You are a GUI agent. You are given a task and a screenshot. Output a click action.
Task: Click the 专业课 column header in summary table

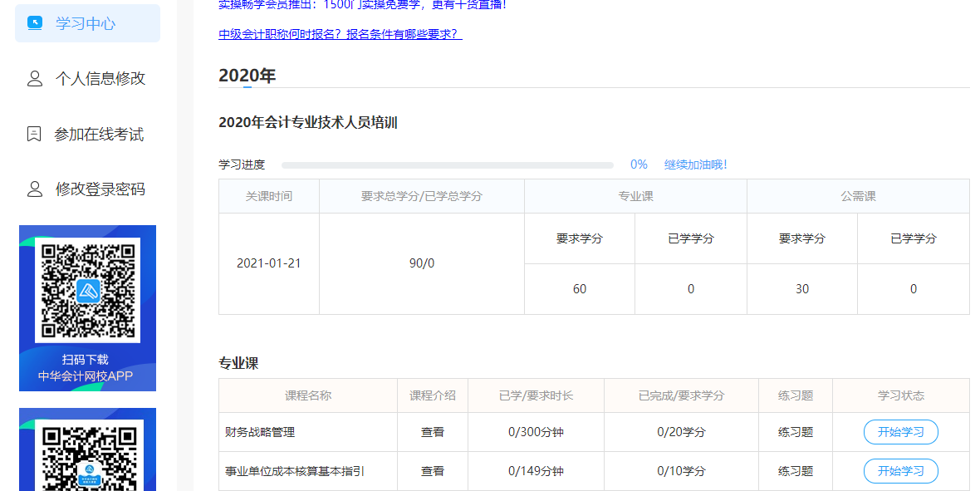[635, 196]
